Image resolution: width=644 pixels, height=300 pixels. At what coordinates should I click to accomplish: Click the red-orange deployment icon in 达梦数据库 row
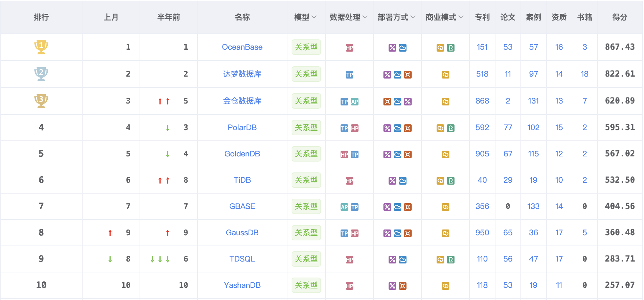click(x=408, y=75)
